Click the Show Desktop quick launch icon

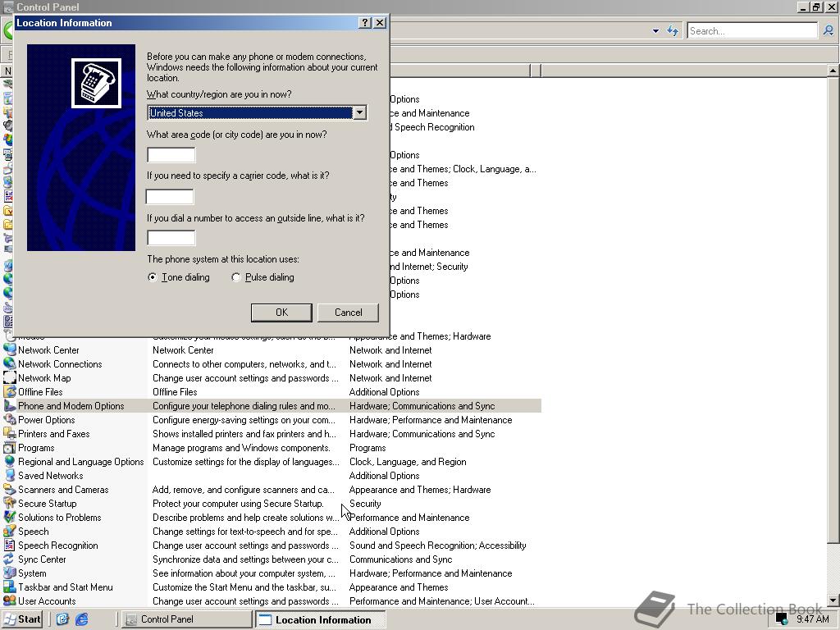(62, 619)
